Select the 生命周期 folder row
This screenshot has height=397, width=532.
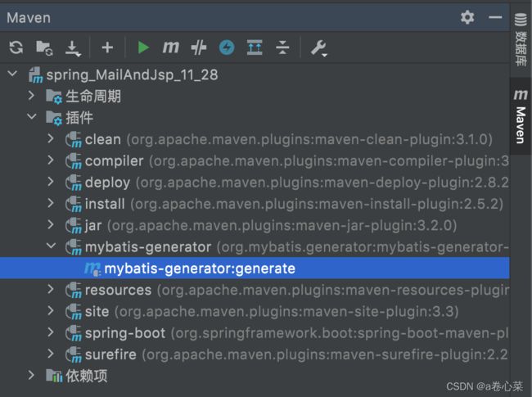(x=255, y=96)
